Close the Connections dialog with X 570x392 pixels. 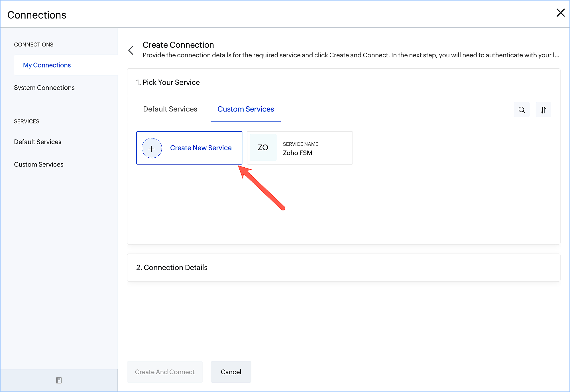click(560, 13)
